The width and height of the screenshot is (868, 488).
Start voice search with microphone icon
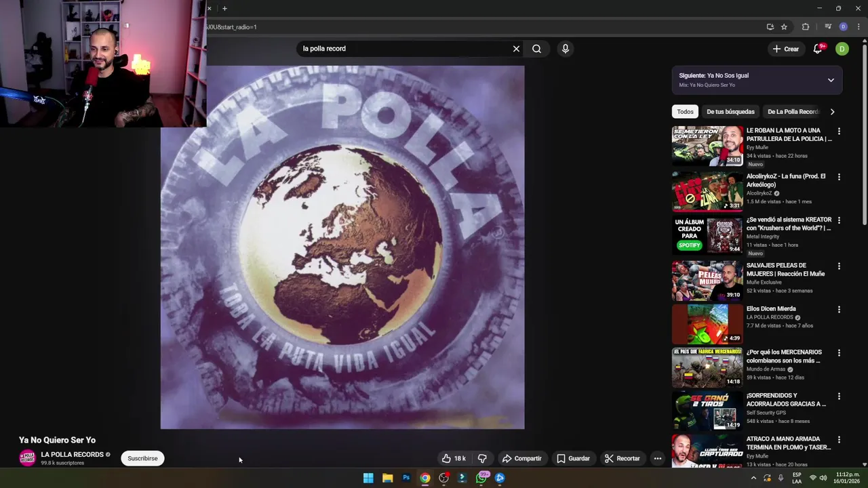click(565, 49)
